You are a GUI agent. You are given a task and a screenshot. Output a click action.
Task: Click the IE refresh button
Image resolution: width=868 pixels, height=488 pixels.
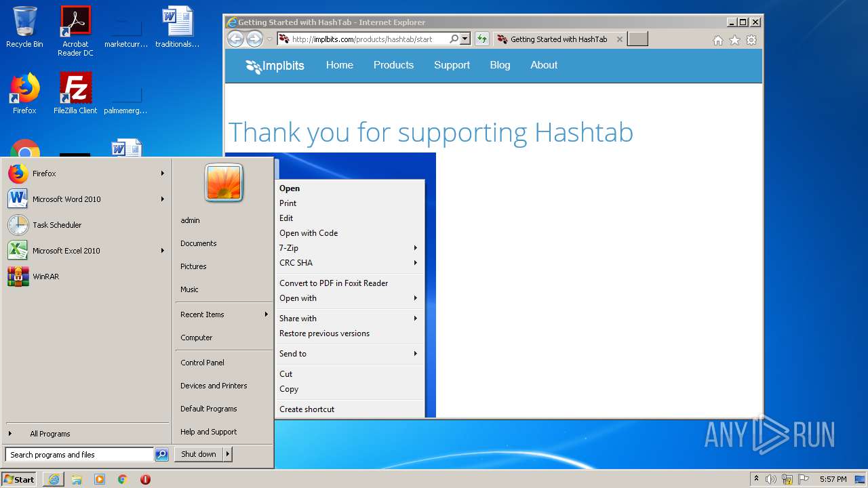[482, 39]
